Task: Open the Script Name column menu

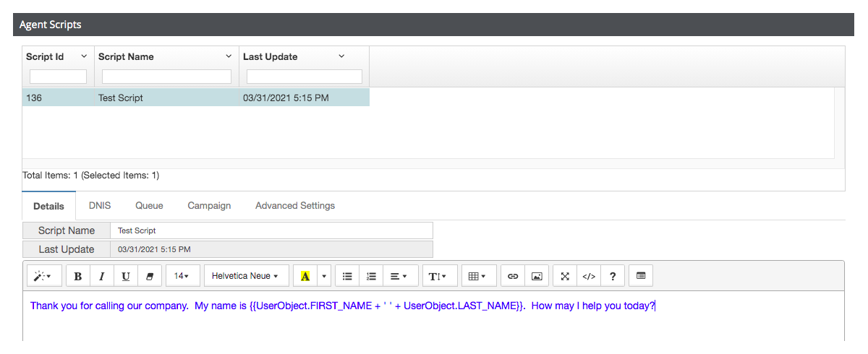Action: 229,56
